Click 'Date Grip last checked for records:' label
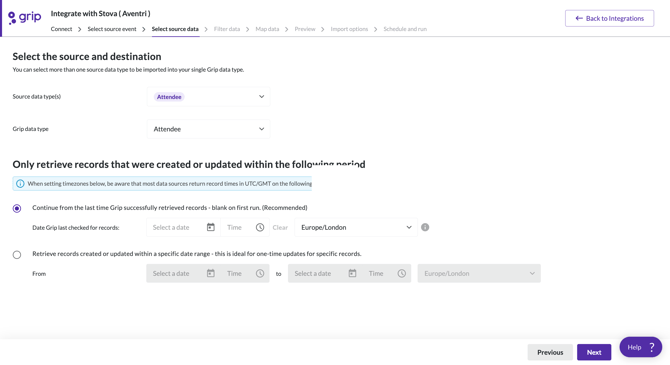The height and width of the screenshot is (365, 670). (76, 228)
